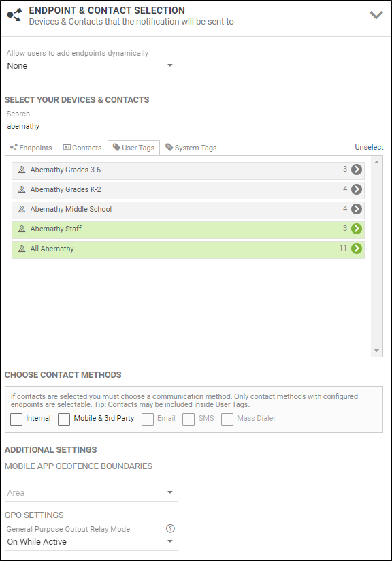Click the Search field containing abernathy

(114, 127)
